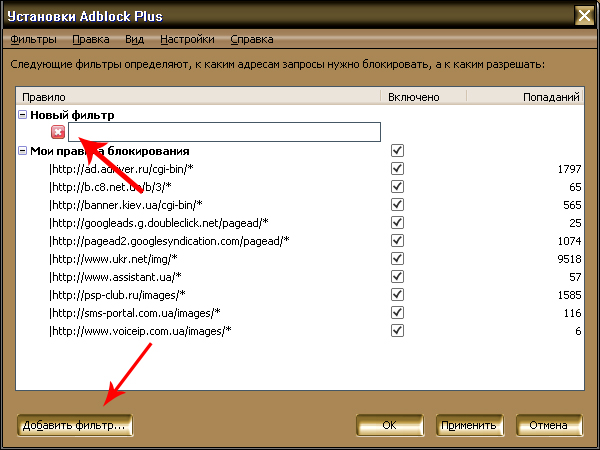This screenshot has width=600, height=450.
Task: Toggle the www.ukr.net/img filter checkbox
Action: [x=397, y=258]
